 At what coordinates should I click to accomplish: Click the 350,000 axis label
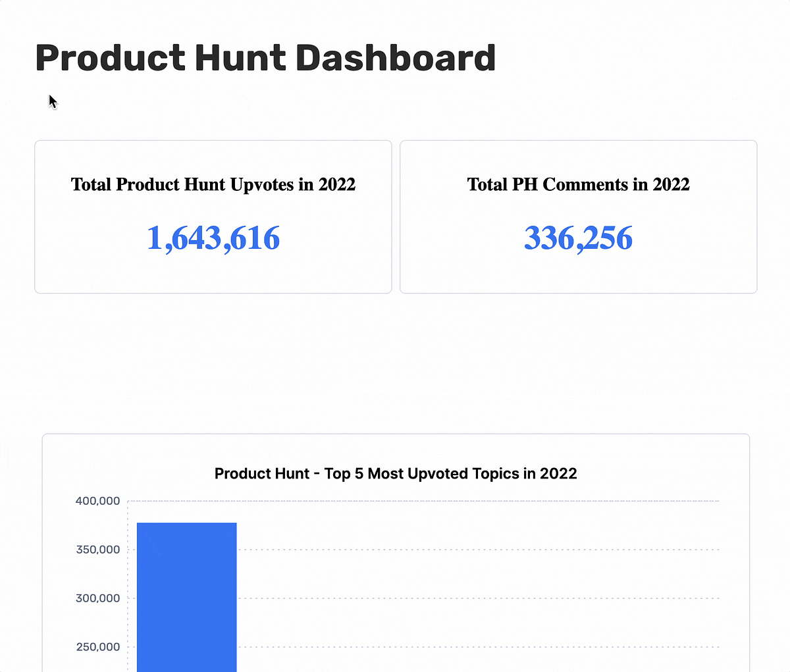[97, 549]
